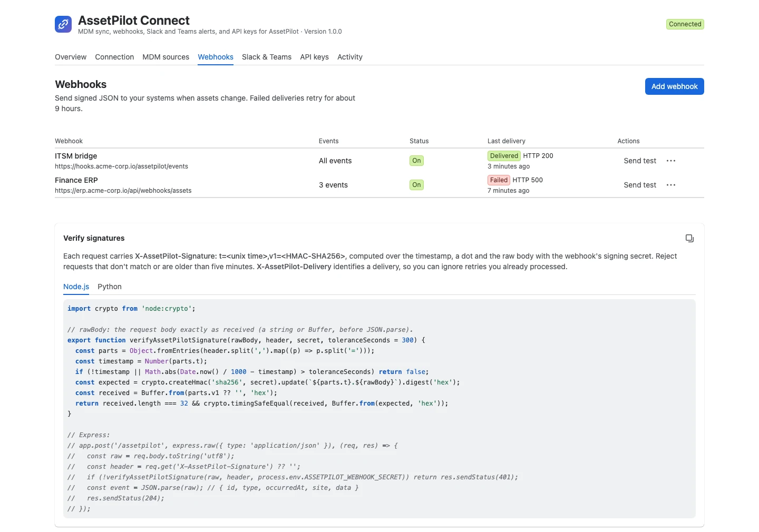Screen dimensions: 759x532
Task: Toggle the On status for Finance ERP
Action: point(416,185)
